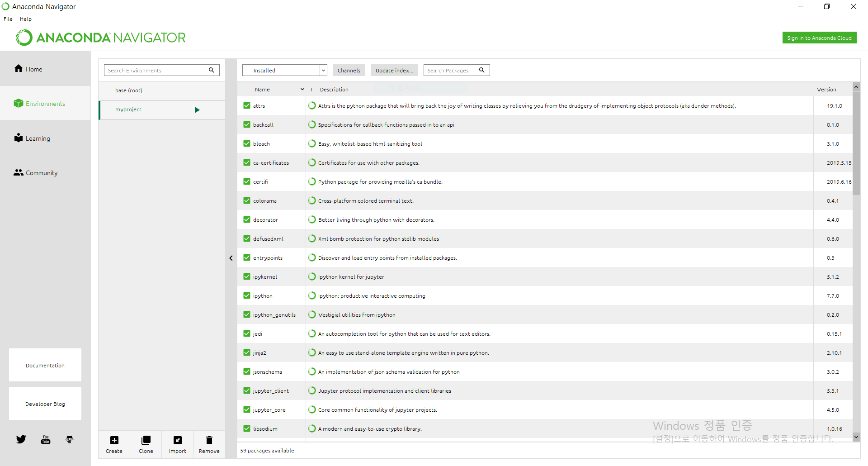Click the Version column header

click(x=826, y=90)
